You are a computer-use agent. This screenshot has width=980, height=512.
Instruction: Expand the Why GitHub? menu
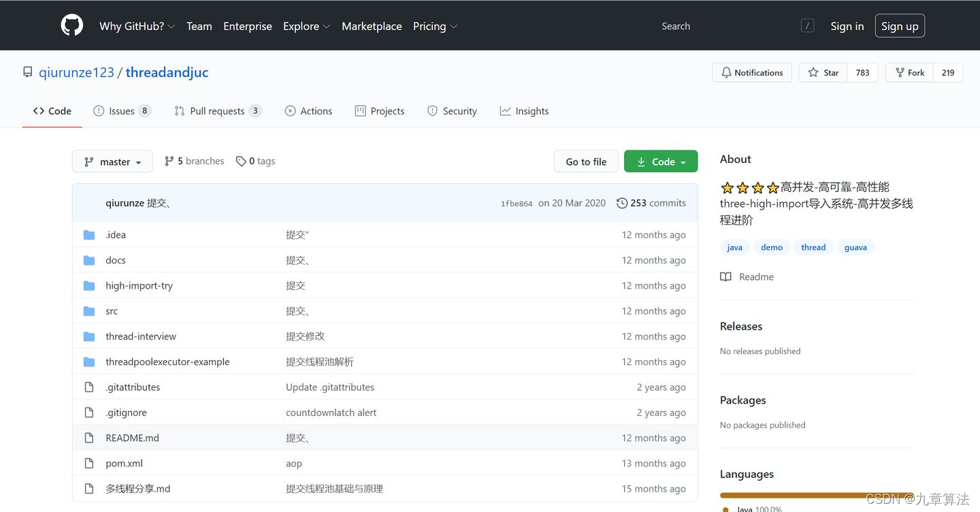pyautogui.click(x=137, y=26)
